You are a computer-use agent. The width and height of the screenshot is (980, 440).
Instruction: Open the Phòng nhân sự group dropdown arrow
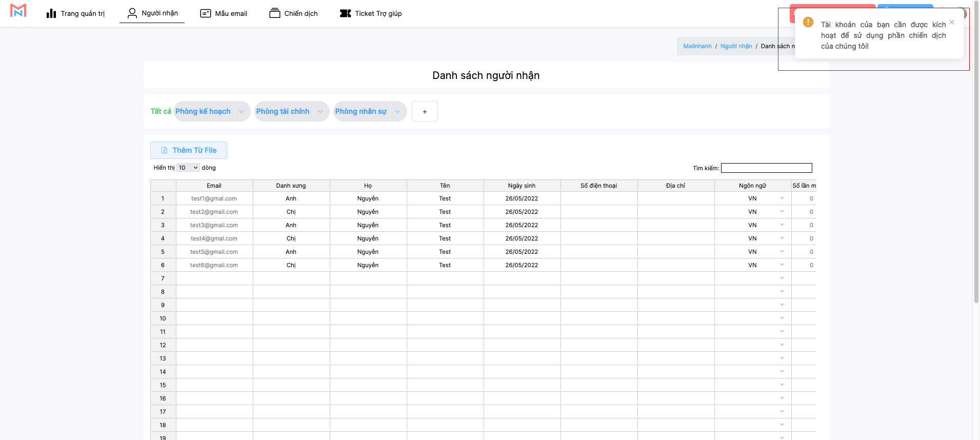(x=398, y=111)
